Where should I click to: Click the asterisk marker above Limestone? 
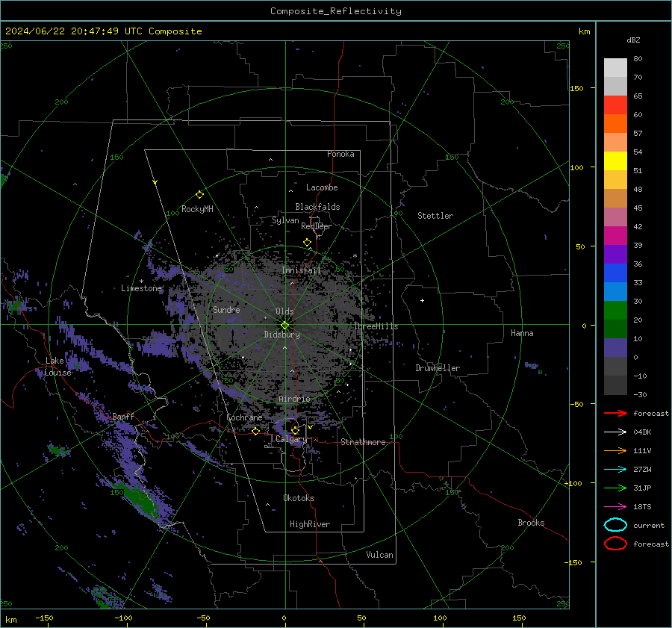141,282
